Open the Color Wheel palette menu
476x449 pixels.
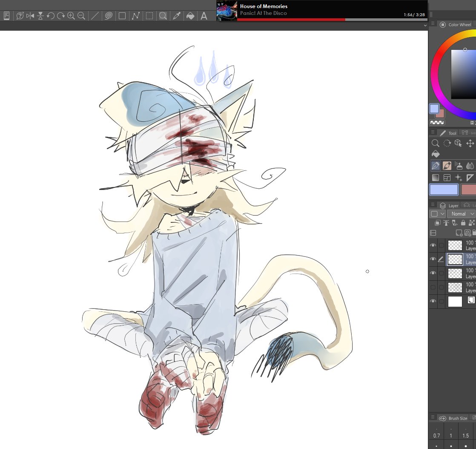coord(433,24)
